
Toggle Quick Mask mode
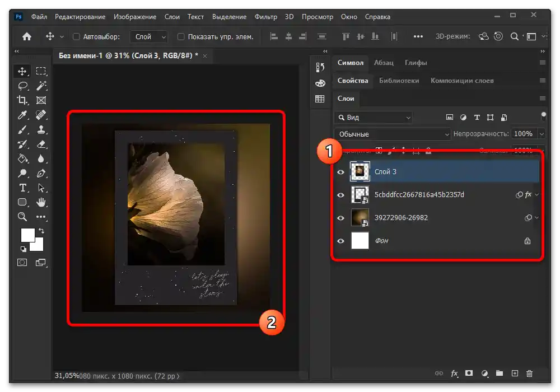click(x=22, y=263)
